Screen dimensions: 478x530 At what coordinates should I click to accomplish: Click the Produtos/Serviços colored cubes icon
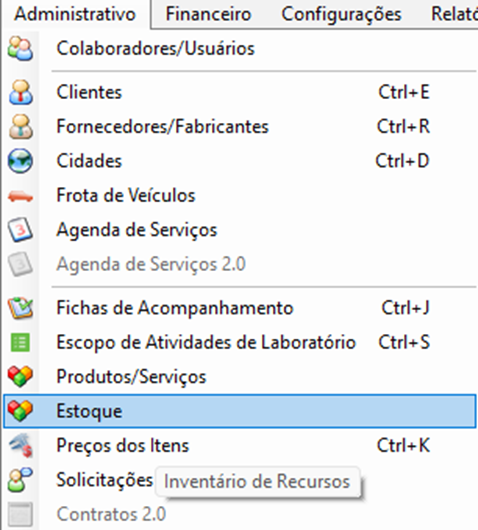click(20, 376)
